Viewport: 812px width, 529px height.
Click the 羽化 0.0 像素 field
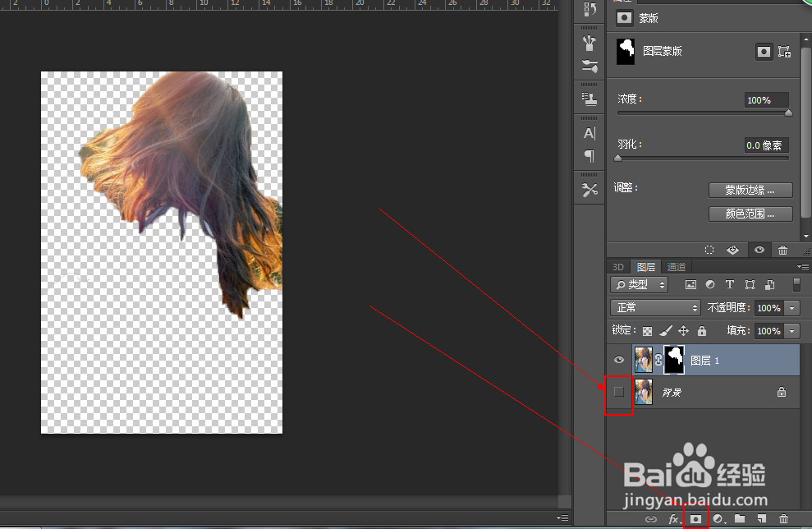[766, 145]
